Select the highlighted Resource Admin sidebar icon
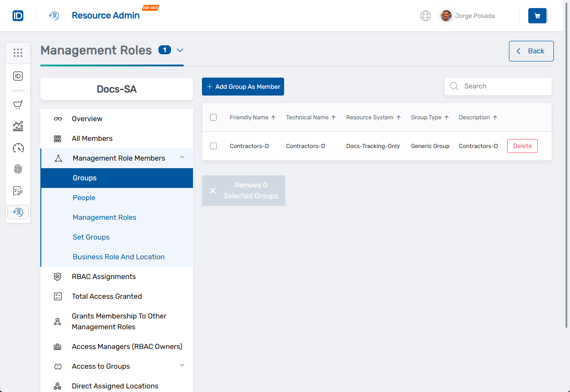 (18, 212)
